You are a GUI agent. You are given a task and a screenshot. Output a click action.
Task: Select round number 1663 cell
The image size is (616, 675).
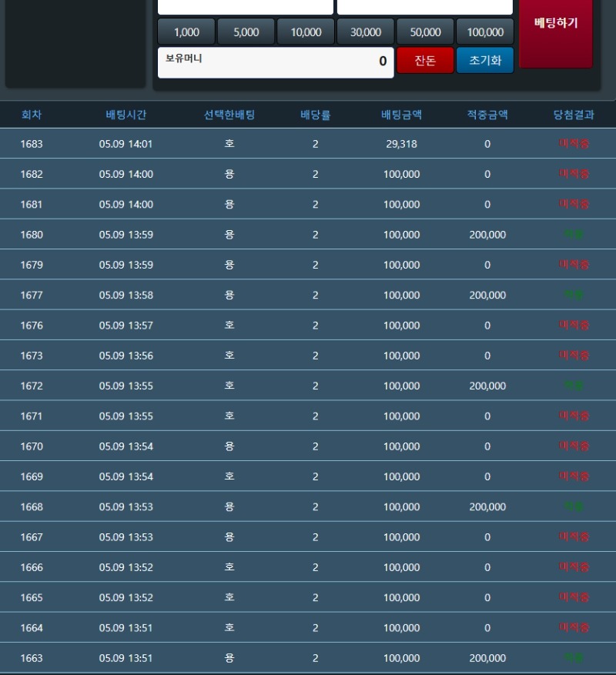32,658
